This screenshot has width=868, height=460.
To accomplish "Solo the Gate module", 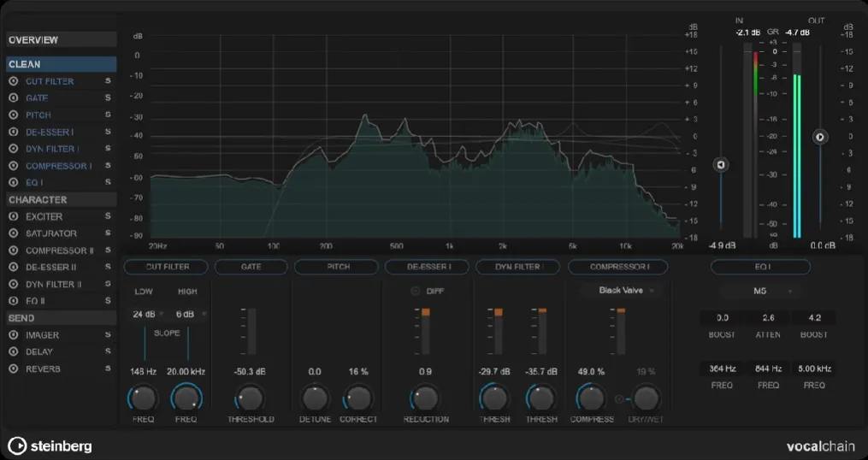I will coord(108,98).
